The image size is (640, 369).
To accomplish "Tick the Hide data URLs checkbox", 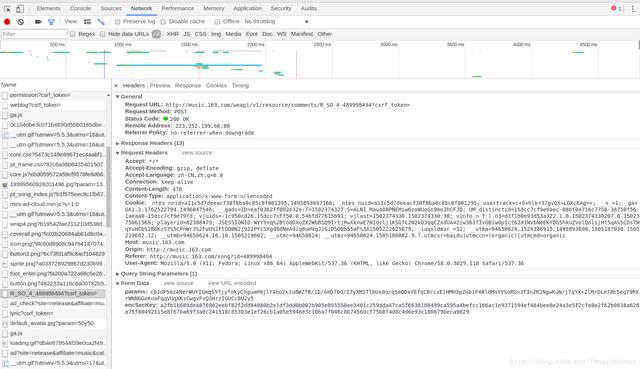I will point(102,34).
